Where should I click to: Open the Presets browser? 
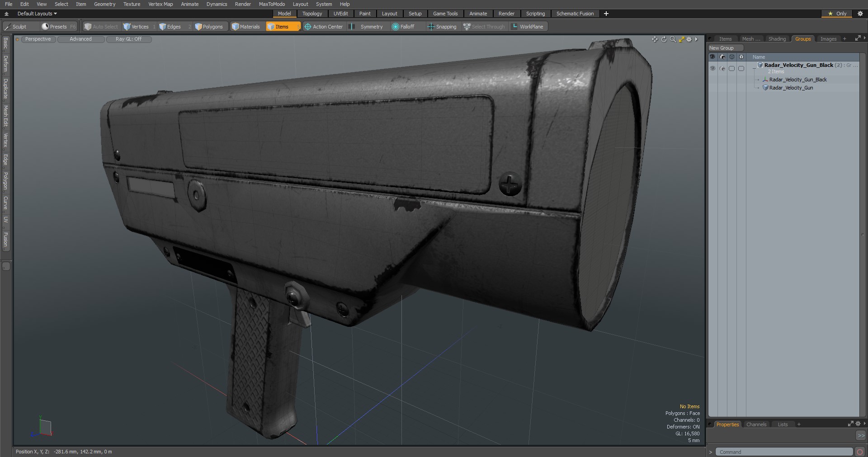tap(59, 27)
